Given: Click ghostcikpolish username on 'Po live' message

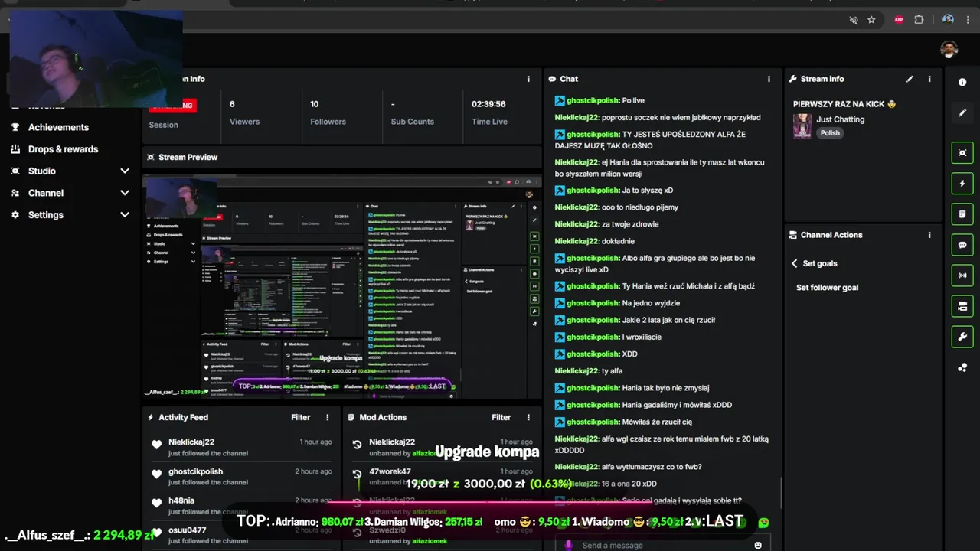Looking at the screenshot, I should click(x=593, y=100).
